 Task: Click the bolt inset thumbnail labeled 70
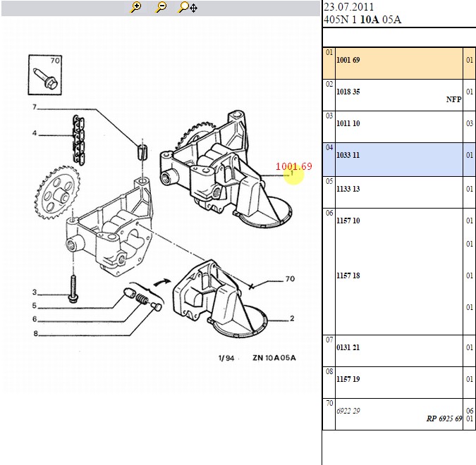[x=45, y=75]
